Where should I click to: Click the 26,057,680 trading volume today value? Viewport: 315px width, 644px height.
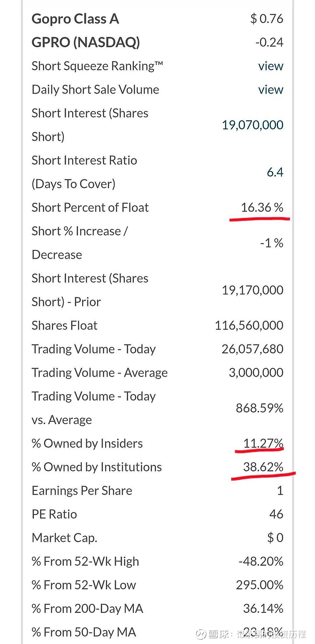[x=252, y=349]
